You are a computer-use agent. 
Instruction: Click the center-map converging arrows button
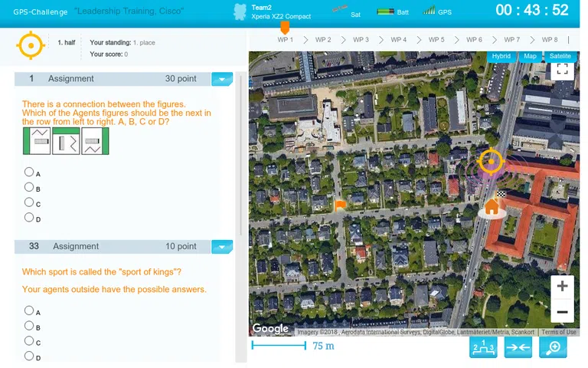518,347
